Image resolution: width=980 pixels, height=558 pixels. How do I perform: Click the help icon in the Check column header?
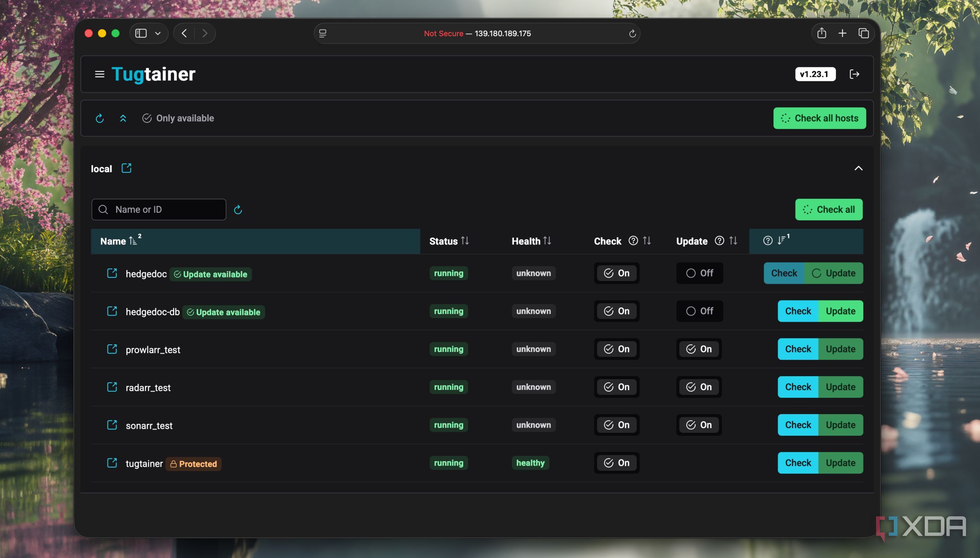(633, 241)
